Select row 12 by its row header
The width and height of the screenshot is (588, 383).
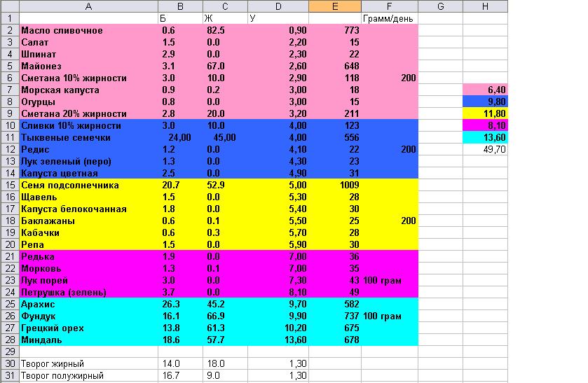(9, 150)
